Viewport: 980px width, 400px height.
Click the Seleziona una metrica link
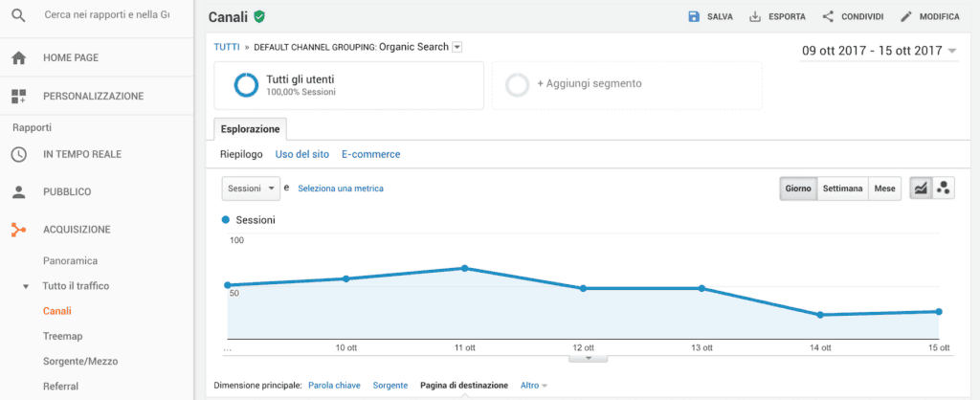(341, 189)
